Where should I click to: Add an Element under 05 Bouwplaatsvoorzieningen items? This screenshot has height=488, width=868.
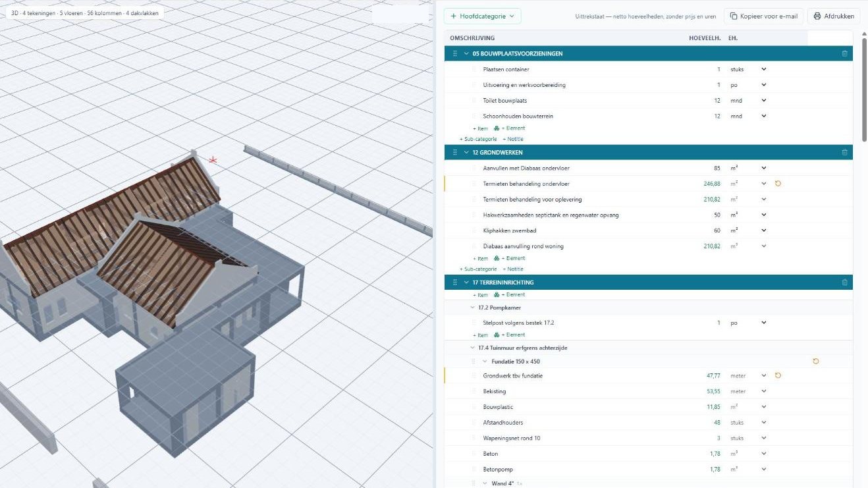510,128
